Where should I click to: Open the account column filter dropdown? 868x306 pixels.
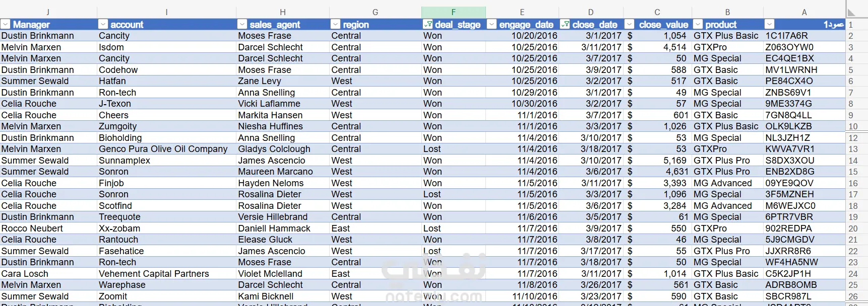(103, 24)
